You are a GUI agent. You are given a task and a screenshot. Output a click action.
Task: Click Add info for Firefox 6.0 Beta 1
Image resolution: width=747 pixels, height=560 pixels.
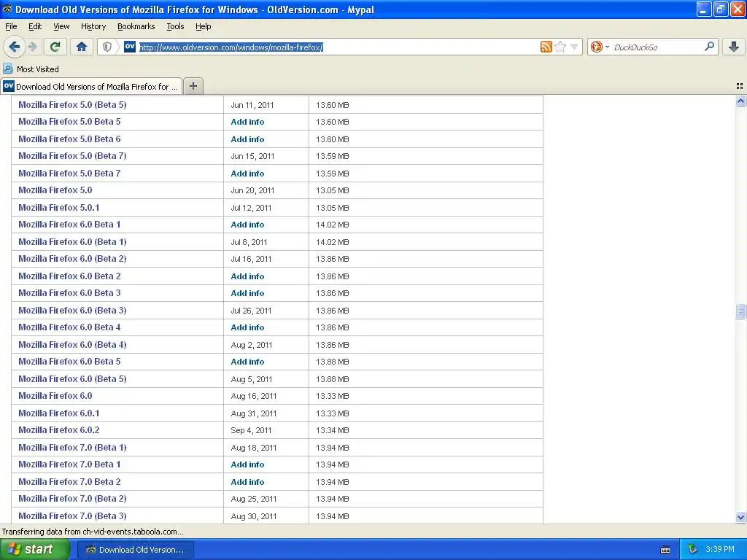point(247,225)
